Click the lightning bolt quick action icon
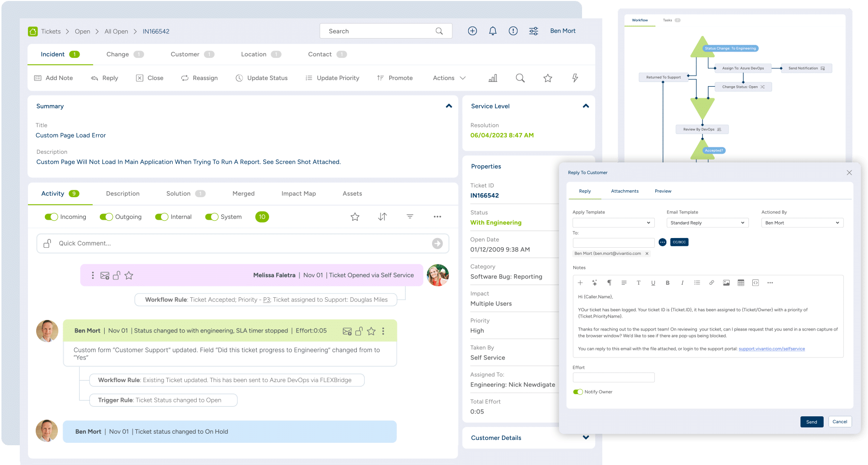This screenshot has height=465, width=868. 575,78
